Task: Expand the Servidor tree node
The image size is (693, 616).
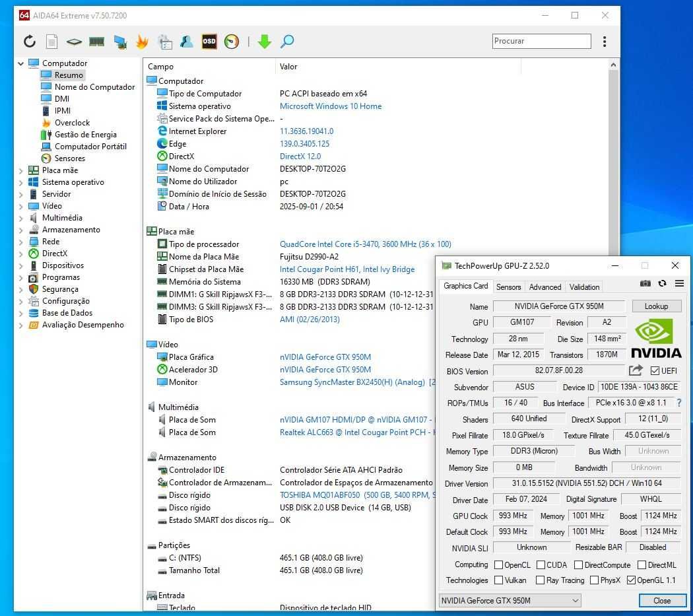Action: click(x=20, y=194)
